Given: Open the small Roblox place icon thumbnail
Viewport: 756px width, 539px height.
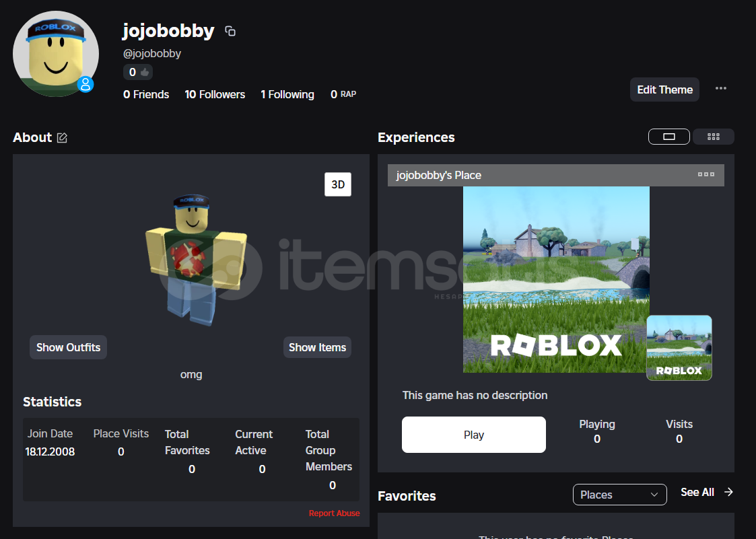Looking at the screenshot, I should (x=679, y=348).
